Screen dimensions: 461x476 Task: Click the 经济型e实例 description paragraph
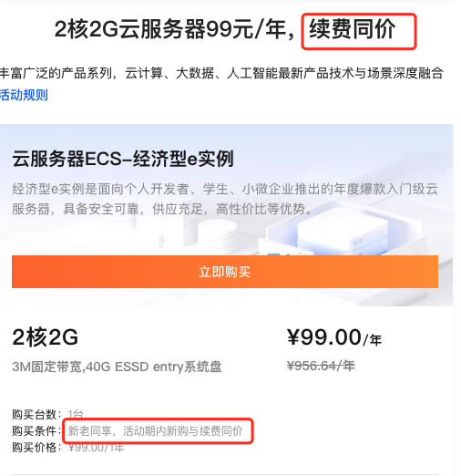pyautogui.click(x=225, y=199)
